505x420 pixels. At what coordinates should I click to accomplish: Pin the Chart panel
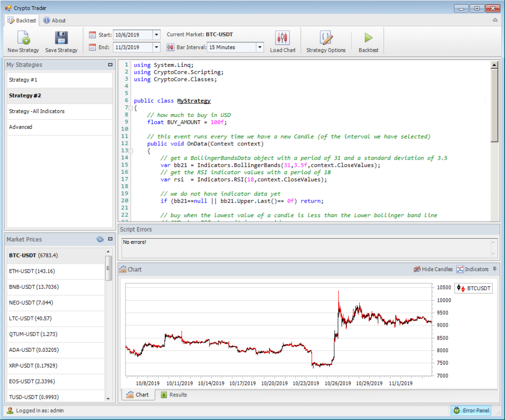[x=495, y=269]
